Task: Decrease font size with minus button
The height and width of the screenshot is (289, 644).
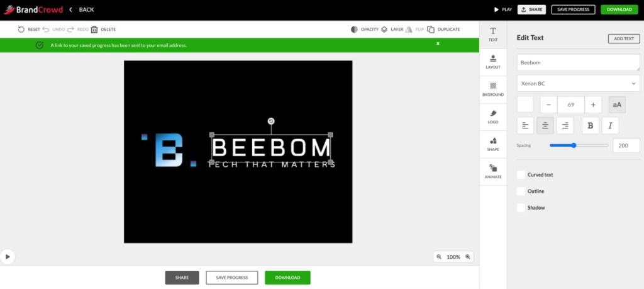Action: (548, 105)
